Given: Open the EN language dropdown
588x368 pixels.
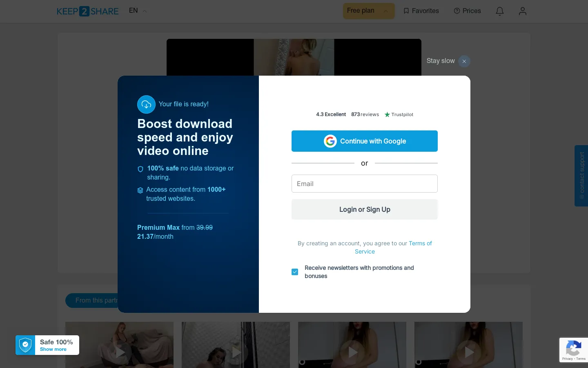Looking at the screenshot, I should (x=138, y=11).
